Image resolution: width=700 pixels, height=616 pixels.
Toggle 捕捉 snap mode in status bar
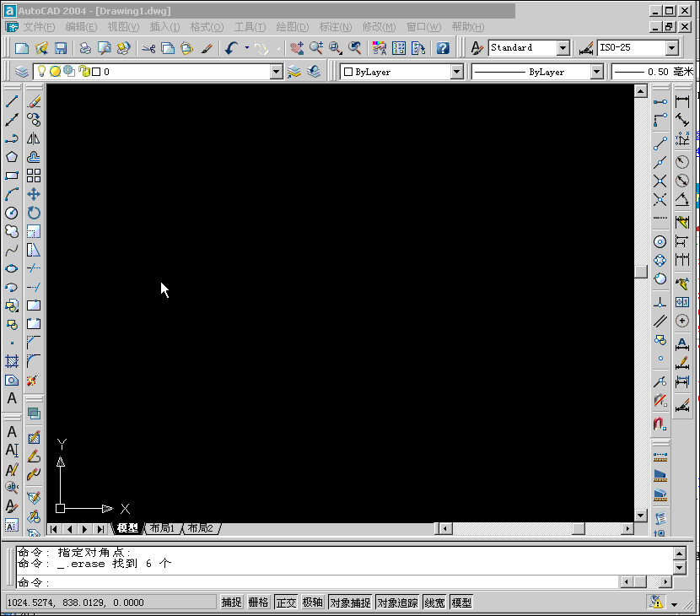(x=232, y=602)
